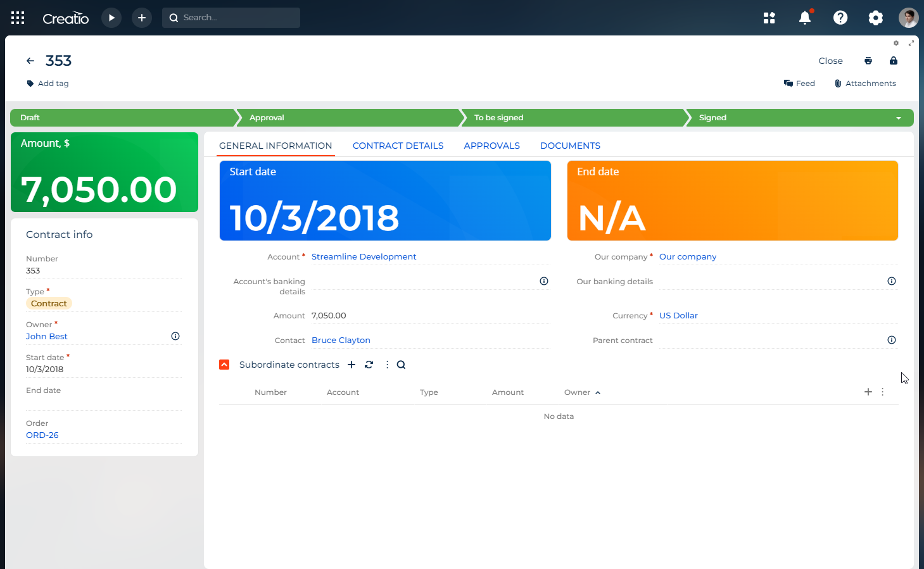
Task: Switch to Contract Details tab
Action: 398,146
